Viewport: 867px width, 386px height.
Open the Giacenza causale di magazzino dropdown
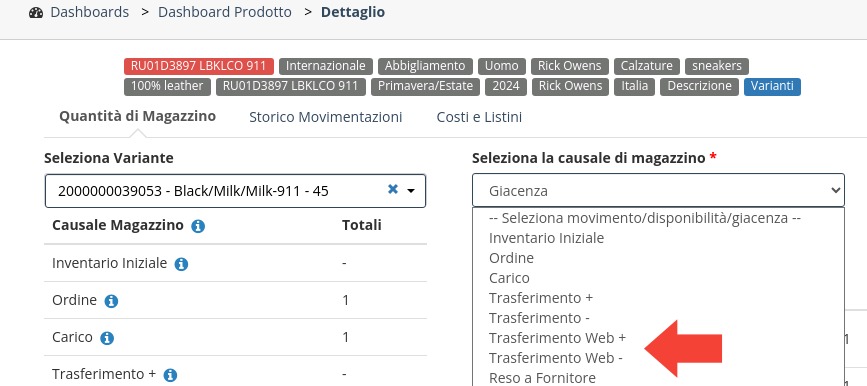[x=658, y=191]
